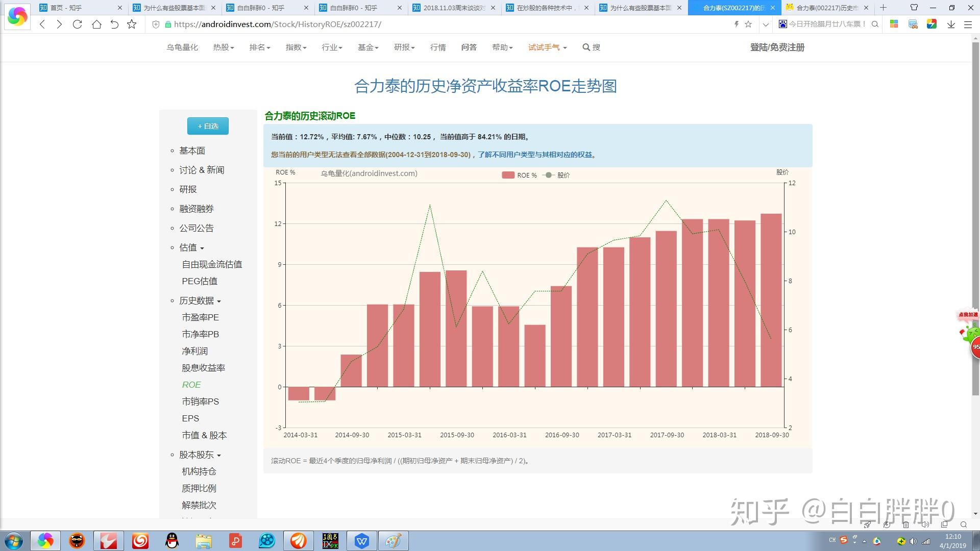Expand the 热股 dropdown menu
The width and height of the screenshot is (980, 551).
pyautogui.click(x=224, y=47)
